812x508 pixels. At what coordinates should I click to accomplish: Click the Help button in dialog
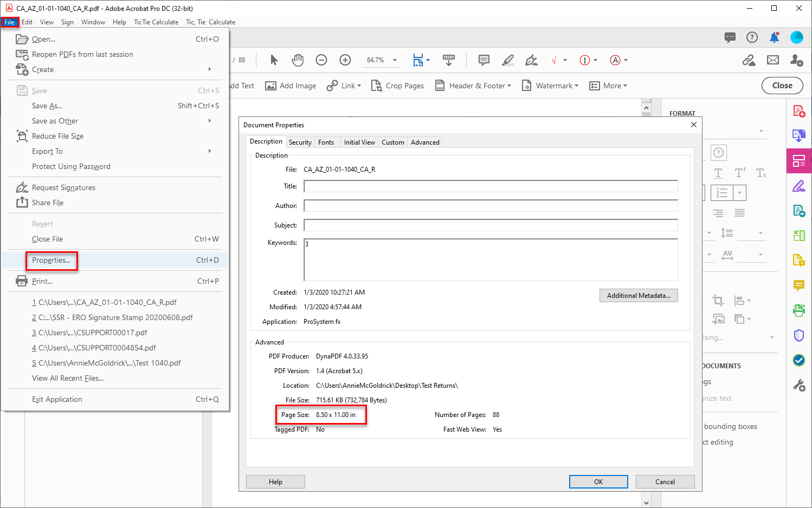(x=275, y=482)
